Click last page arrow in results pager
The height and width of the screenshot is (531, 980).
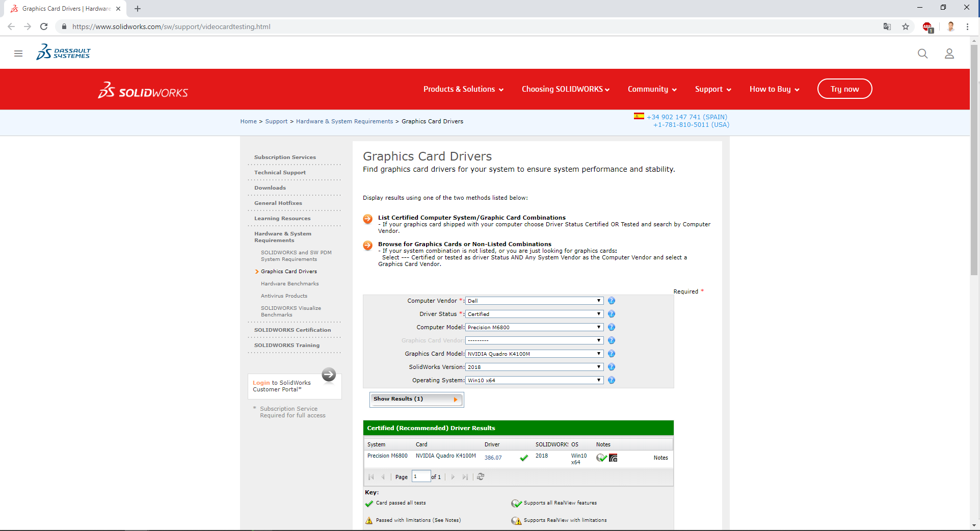pyautogui.click(x=465, y=477)
